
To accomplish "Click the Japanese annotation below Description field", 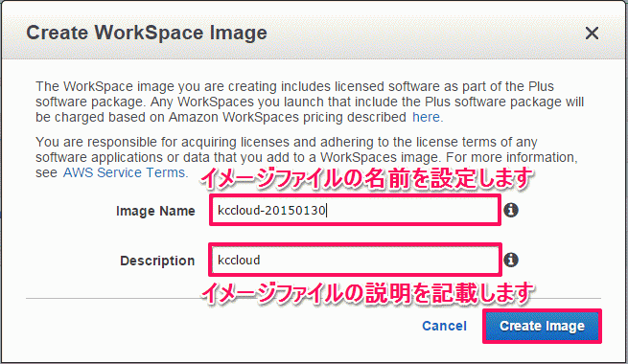I will coord(367,293).
